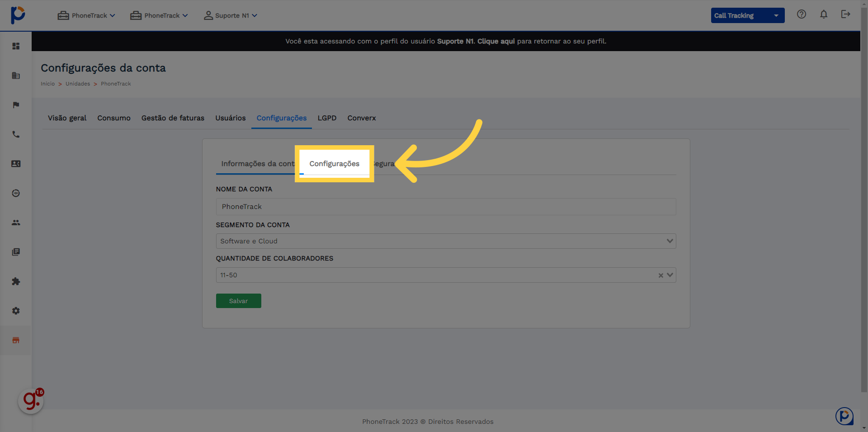The height and width of the screenshot is (432, 868).
Task: Click the help question mark icon
Action: [802, 14]
